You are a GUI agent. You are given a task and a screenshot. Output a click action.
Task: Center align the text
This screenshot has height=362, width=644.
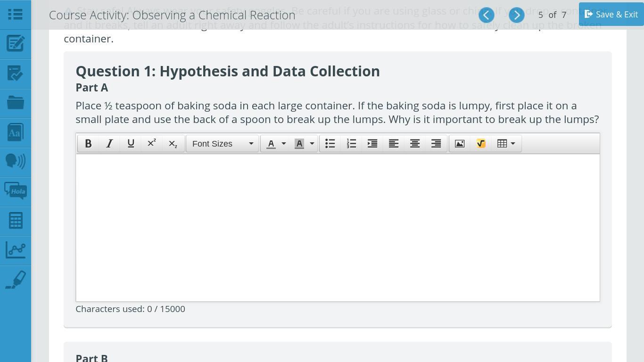[x=415, y=144]
